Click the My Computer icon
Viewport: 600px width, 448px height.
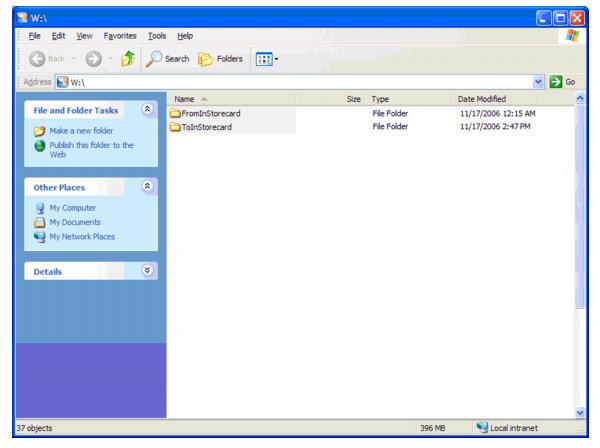pyautogui.click(x=40, y=208)
